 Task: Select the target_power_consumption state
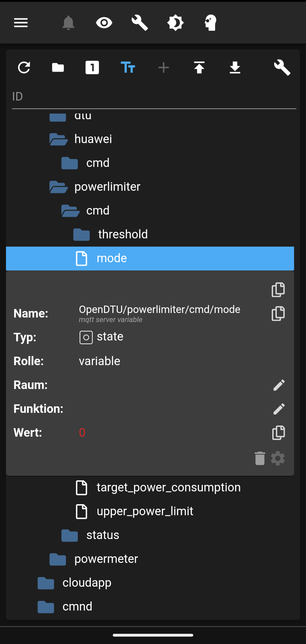click(168, 487)
